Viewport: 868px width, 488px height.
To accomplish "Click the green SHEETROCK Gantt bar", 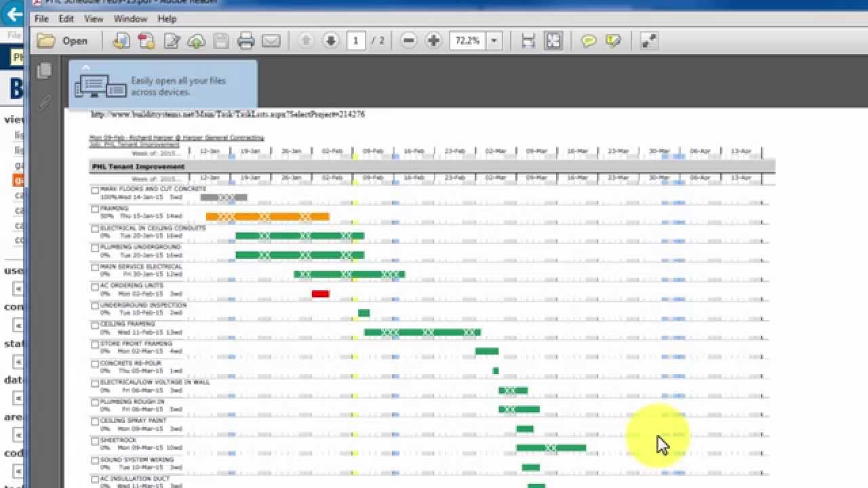I will tap(551, 448).
